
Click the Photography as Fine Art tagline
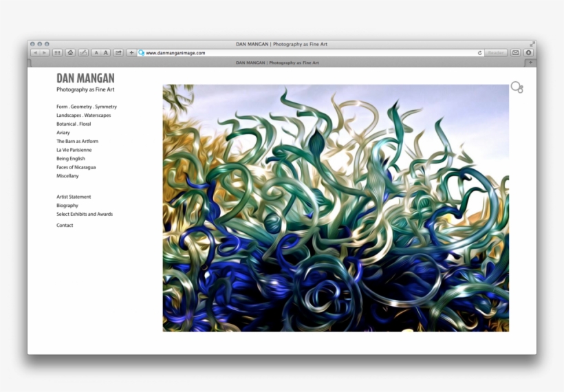point(85,89)
